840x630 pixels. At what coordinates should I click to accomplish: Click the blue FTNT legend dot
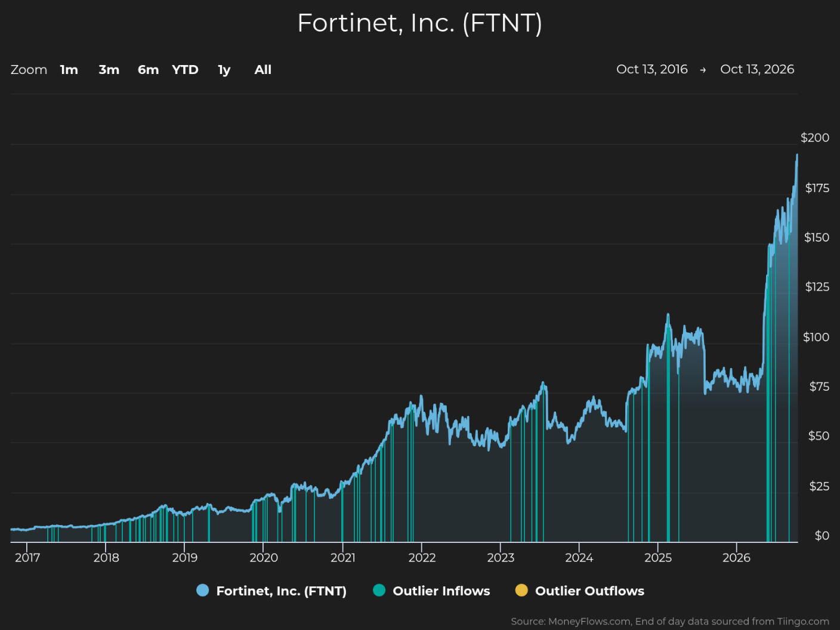point(203,591)
